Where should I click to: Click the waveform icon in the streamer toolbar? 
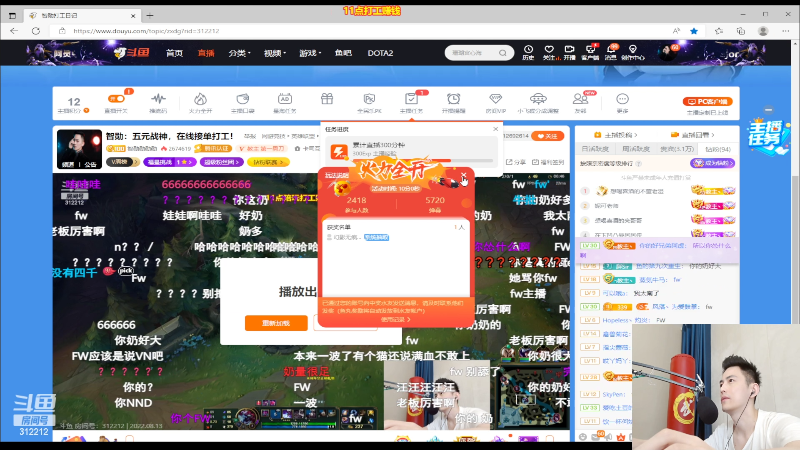click(x=158, y=99)
